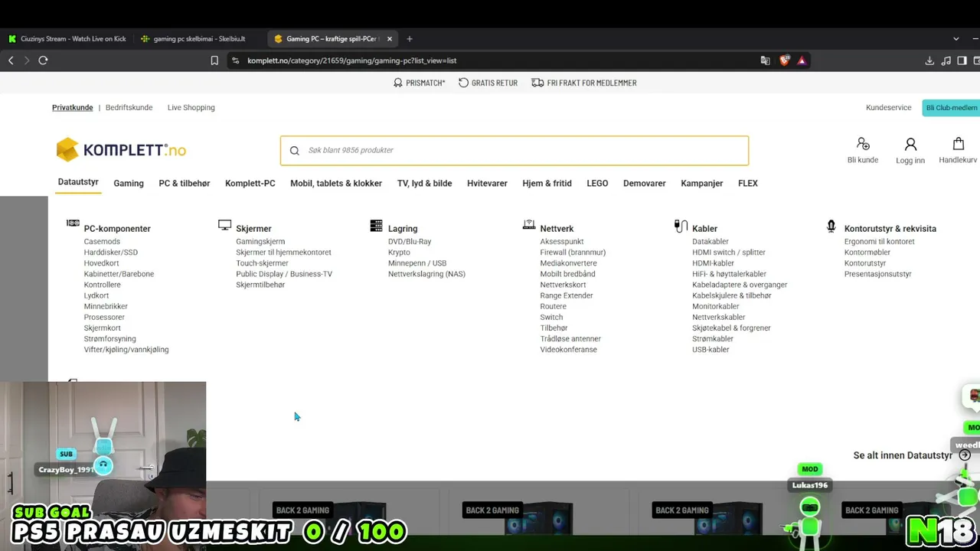Image resolution: width=980 pixels, height=551 pixels.
Task: Go back in the browser
Action: 11,60
